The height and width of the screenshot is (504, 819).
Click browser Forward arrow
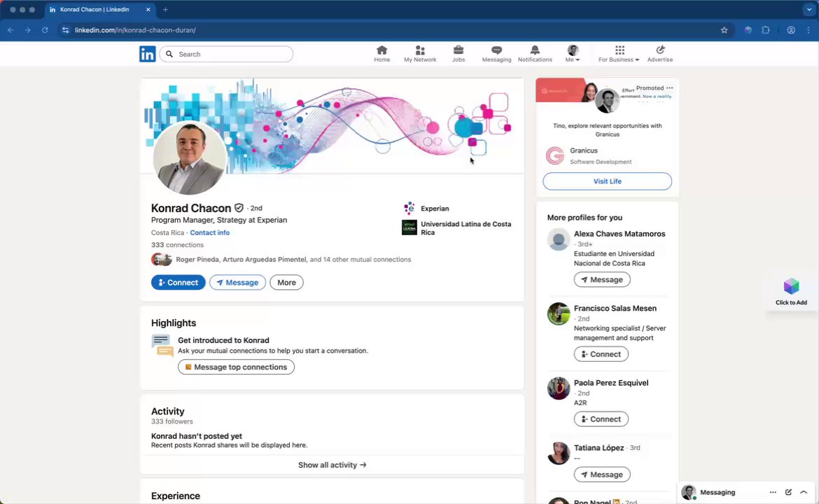tap(28, 30)
